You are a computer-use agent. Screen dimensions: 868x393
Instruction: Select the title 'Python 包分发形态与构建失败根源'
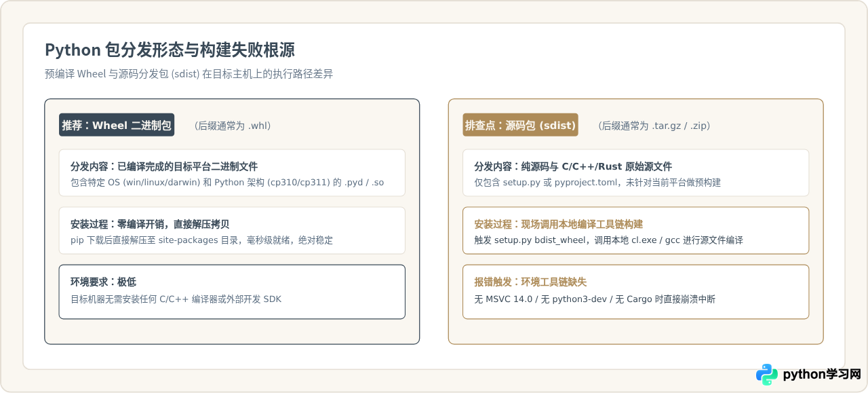(170, 50)
